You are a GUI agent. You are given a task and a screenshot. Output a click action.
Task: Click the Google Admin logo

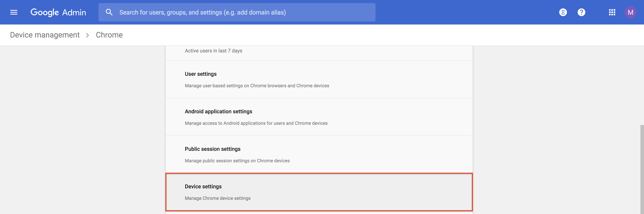pyautogui.click(x=58, y=12)
